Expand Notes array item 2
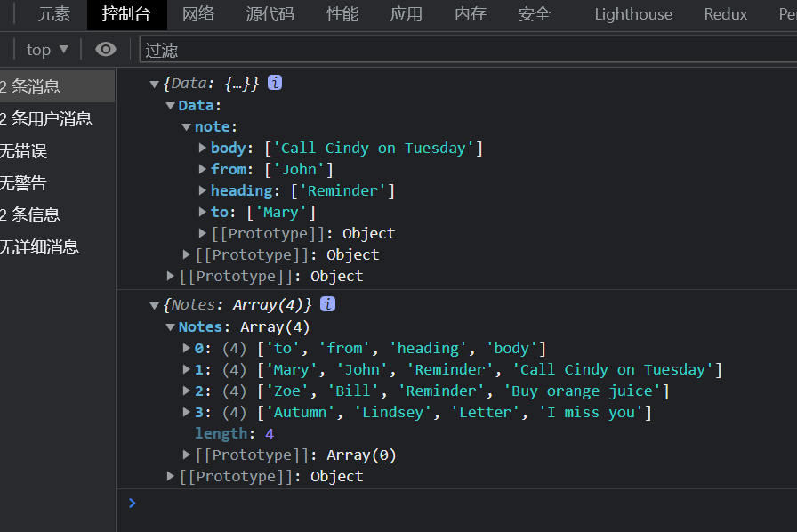 click(x=187, y=391)
